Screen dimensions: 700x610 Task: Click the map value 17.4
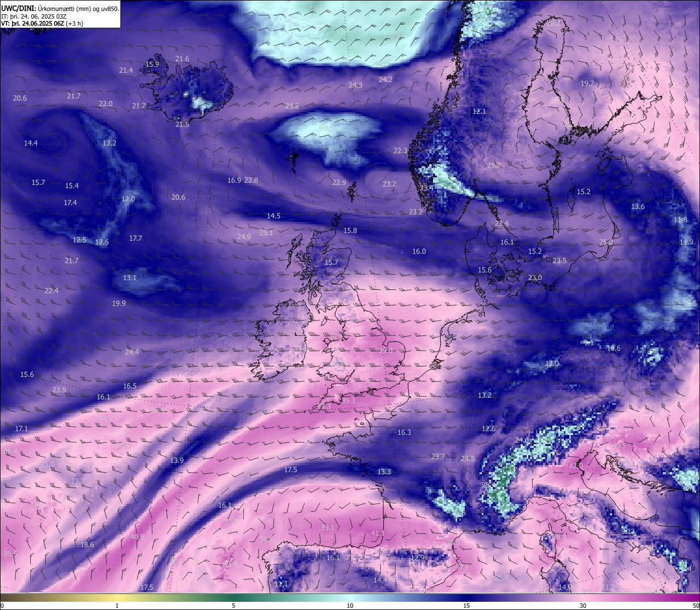click(x=70, y=203)
